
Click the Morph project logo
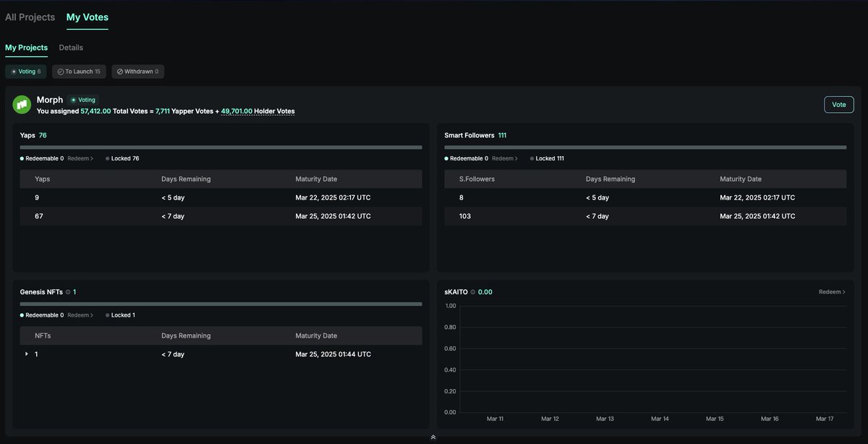(x=22, y=105)
